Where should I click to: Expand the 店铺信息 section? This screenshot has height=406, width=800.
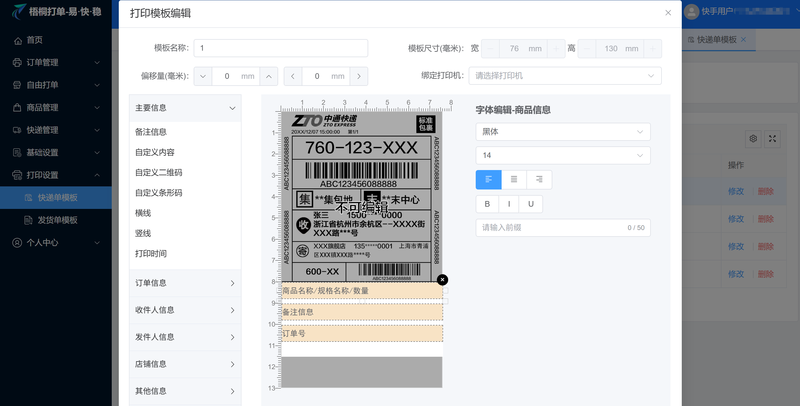point(185,364)
